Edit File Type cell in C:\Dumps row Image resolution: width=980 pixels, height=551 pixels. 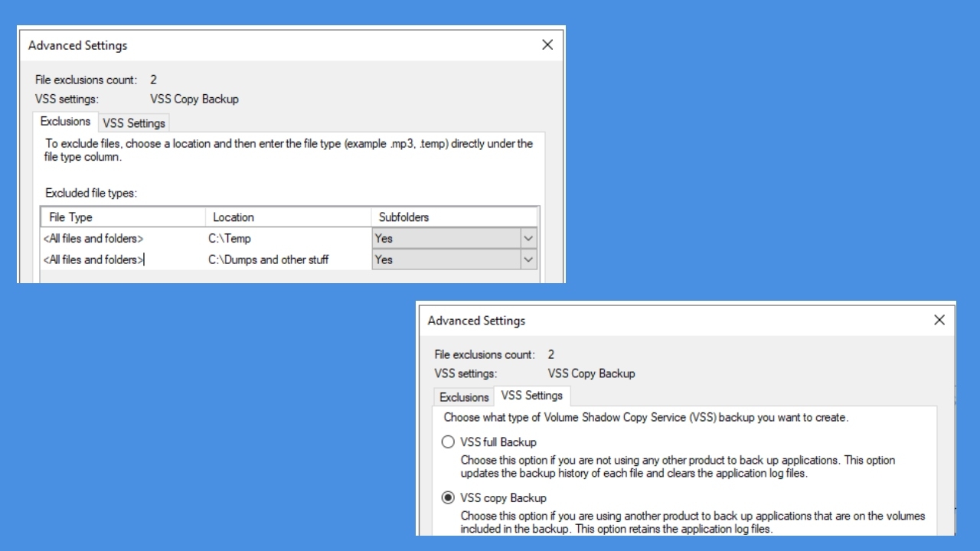123,260
